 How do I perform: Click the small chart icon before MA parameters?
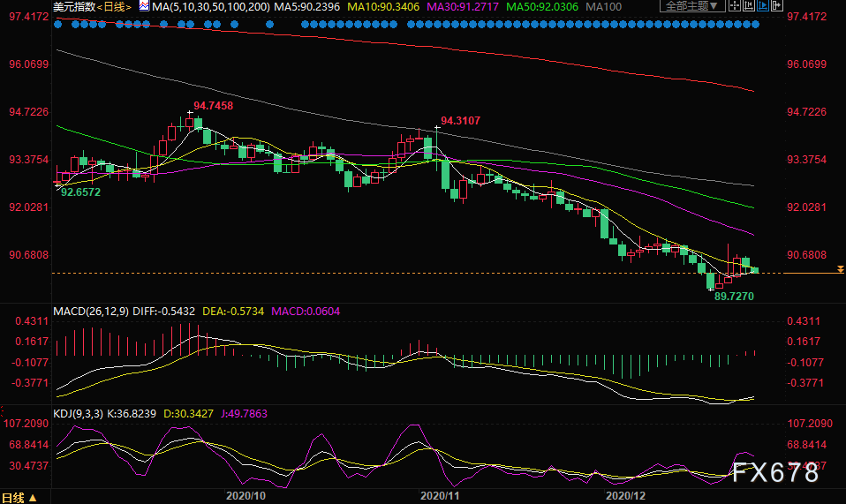tap(144, 7)
